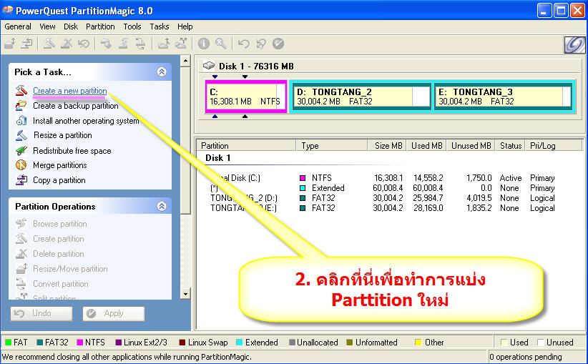Click the Copy partition toolbar icon
588x364 pixels.
pyautogui.click(x=27, y=44)
